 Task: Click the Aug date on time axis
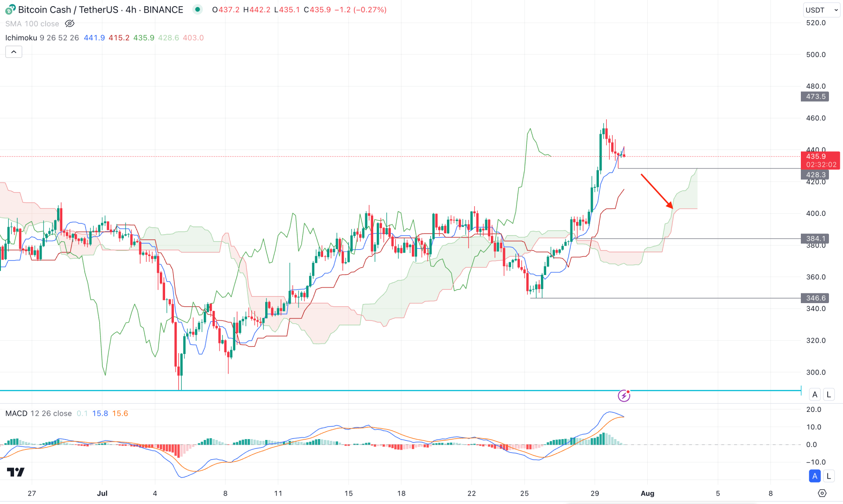(647, 493)
